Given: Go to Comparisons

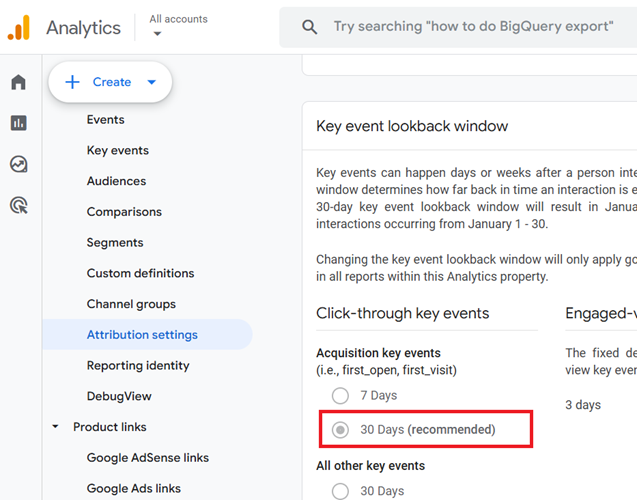Looking at the screenshot, I should pos(124,212).
